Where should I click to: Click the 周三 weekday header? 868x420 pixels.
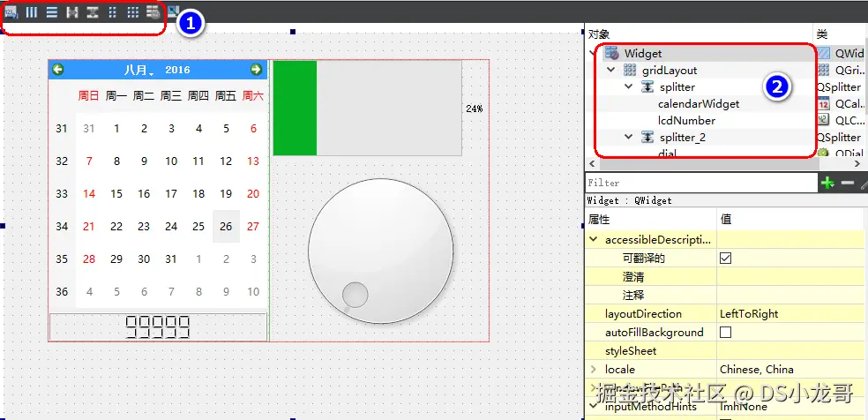click(x=171, y=96)
